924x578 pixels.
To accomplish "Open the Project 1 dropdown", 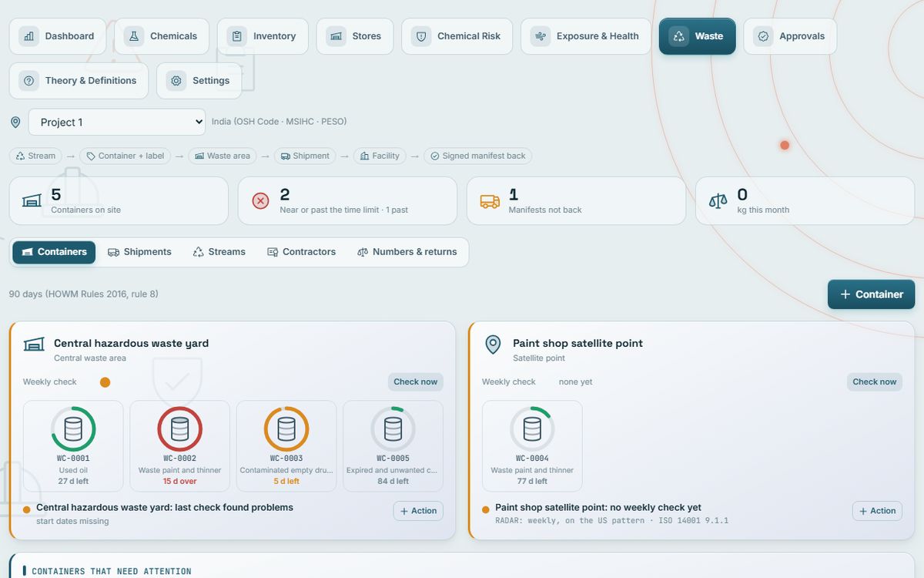I will click(117, 122).
